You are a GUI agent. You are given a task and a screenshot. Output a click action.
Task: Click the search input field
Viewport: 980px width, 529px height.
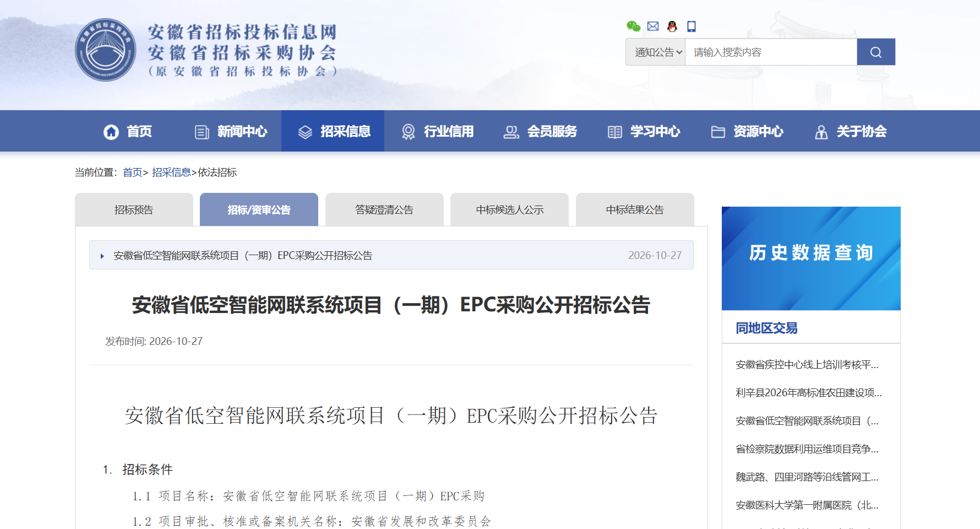[x=771, y=52]
